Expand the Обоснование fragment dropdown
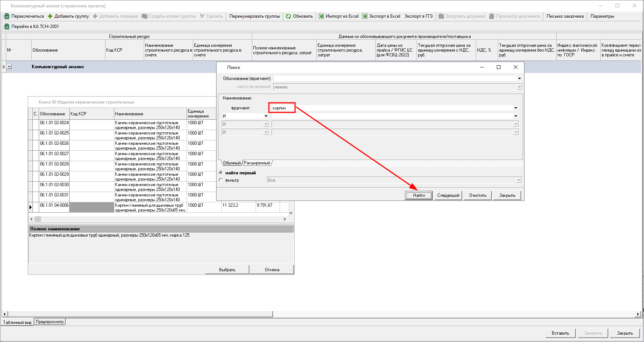This screenshot has height=342, width=644. pyautogui.click(x=519, y=78)
